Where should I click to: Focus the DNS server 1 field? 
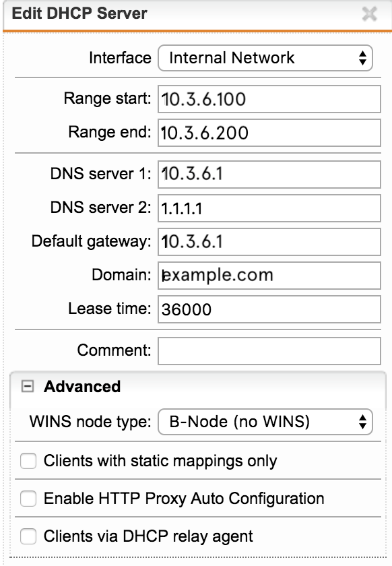click(269, 175)
